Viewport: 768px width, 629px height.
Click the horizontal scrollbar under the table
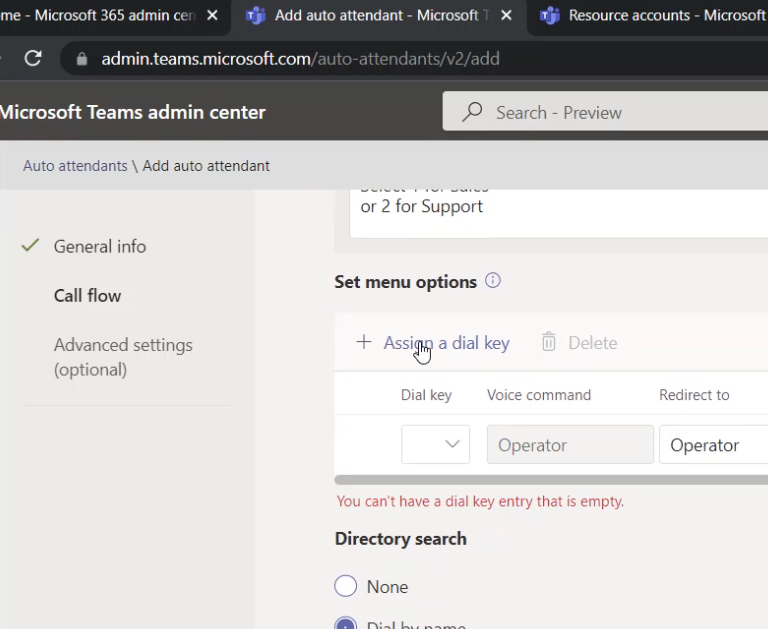click(550, 480)
